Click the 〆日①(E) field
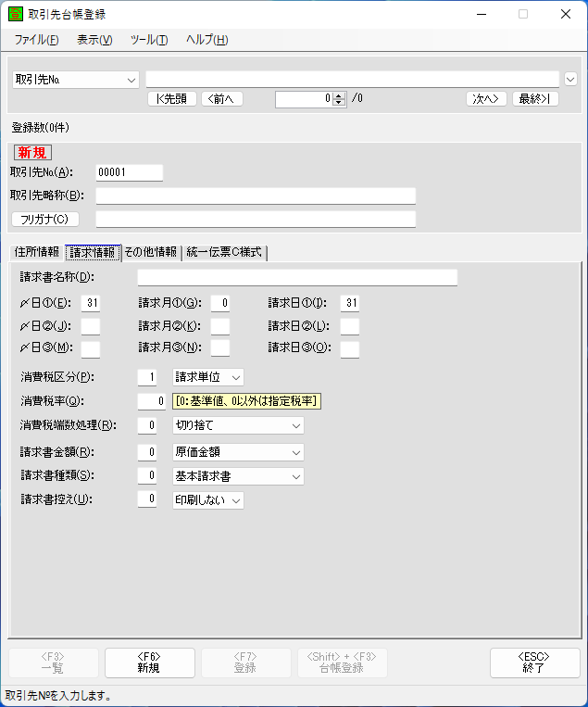Viewport: 588px width, 707px height. 91,303
